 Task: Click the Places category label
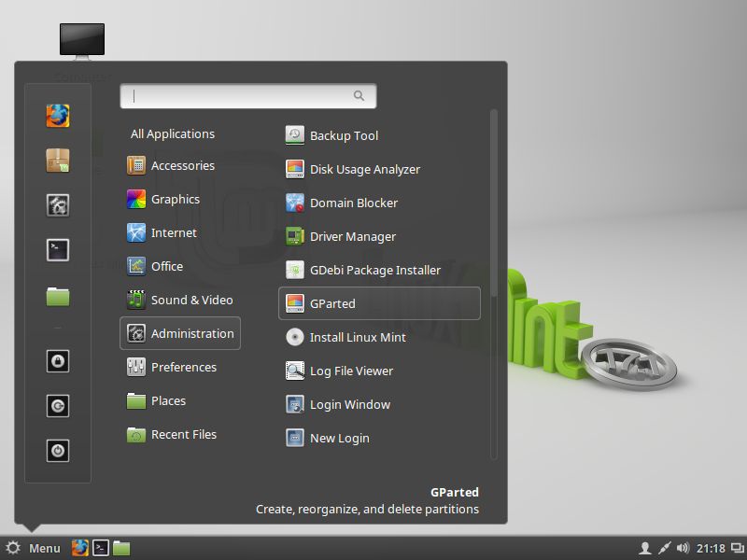[169, 401]
